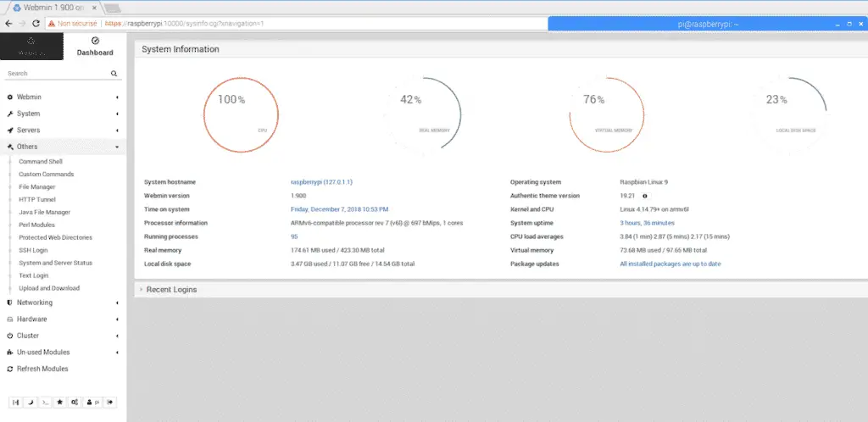Screen dimensions: 868x422
Task: Click the search magnifier icon in the sidebar
Action: click(x=114, y=74)
